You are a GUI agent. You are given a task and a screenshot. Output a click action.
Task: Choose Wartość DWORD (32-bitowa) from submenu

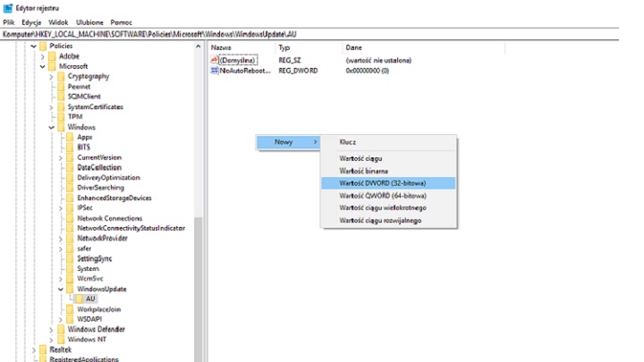point(383,182)
